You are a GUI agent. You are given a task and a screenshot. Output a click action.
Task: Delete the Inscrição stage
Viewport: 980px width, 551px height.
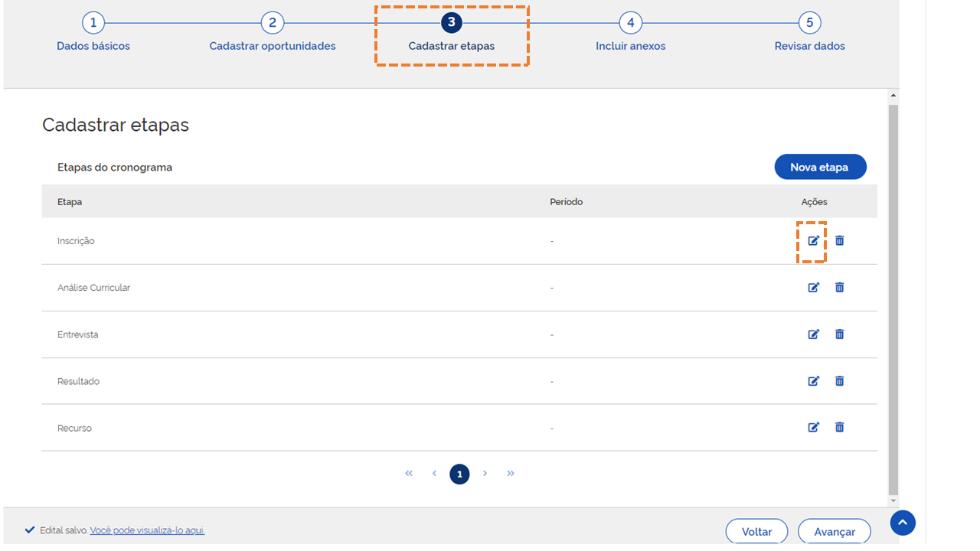point(840,241)
